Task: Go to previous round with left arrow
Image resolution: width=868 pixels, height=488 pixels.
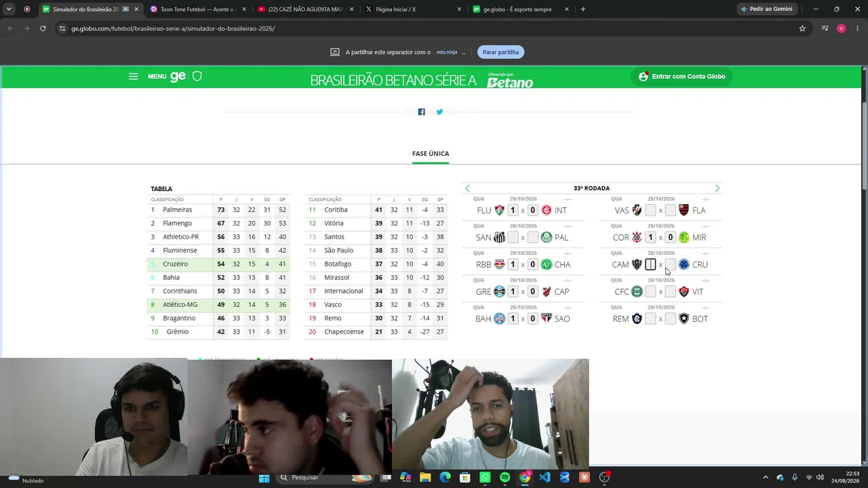Action: click(x=467, y=188)
